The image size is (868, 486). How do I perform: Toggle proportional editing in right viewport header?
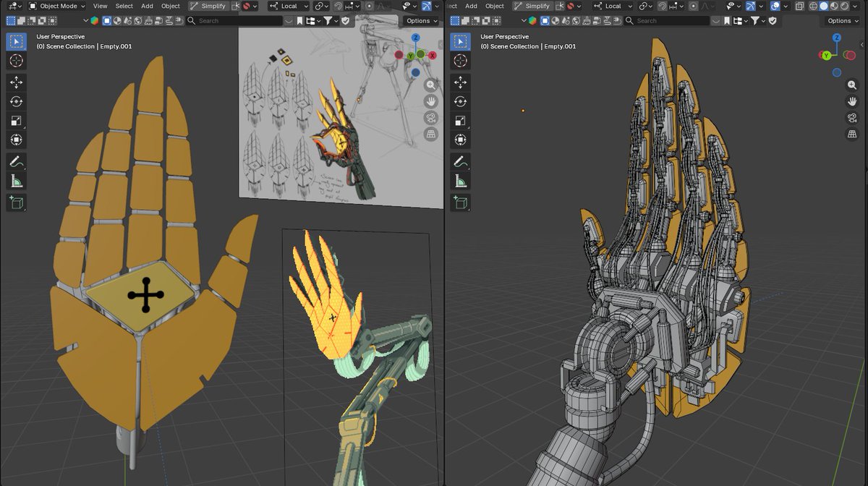click(x=694, y=6)
